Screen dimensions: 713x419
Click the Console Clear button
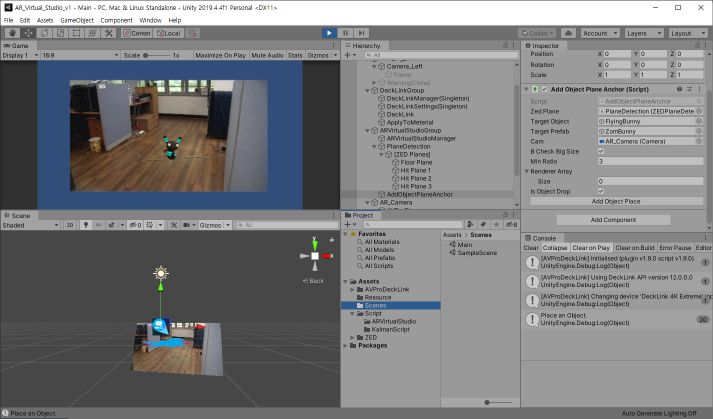pos(531,248)
